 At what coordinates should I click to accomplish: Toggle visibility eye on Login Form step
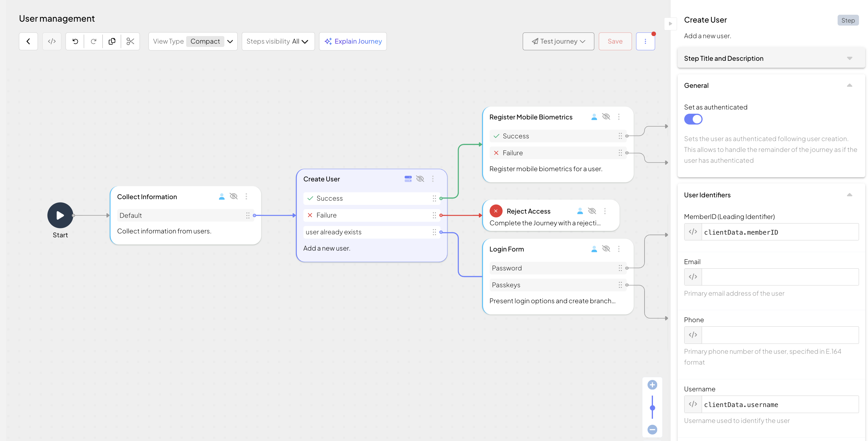606,249
